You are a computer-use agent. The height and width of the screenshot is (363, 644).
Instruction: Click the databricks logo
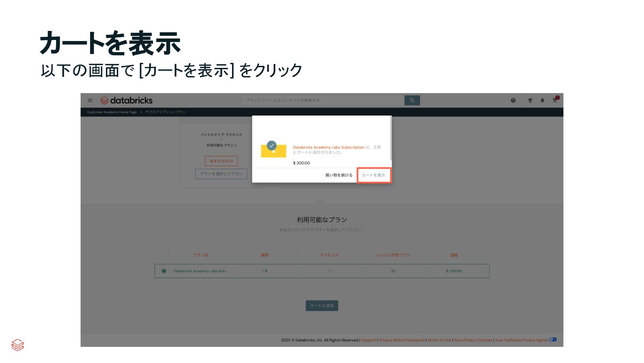click(126, 100)
